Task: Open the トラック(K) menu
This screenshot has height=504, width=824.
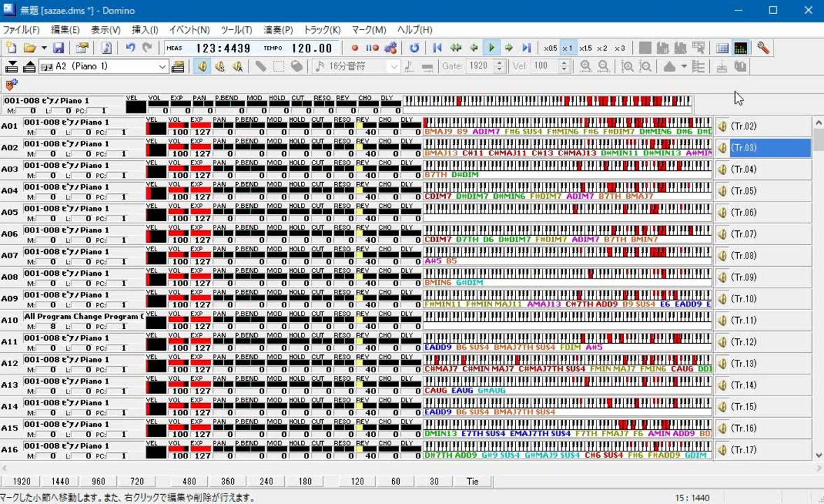Action: tap(322, 30)
